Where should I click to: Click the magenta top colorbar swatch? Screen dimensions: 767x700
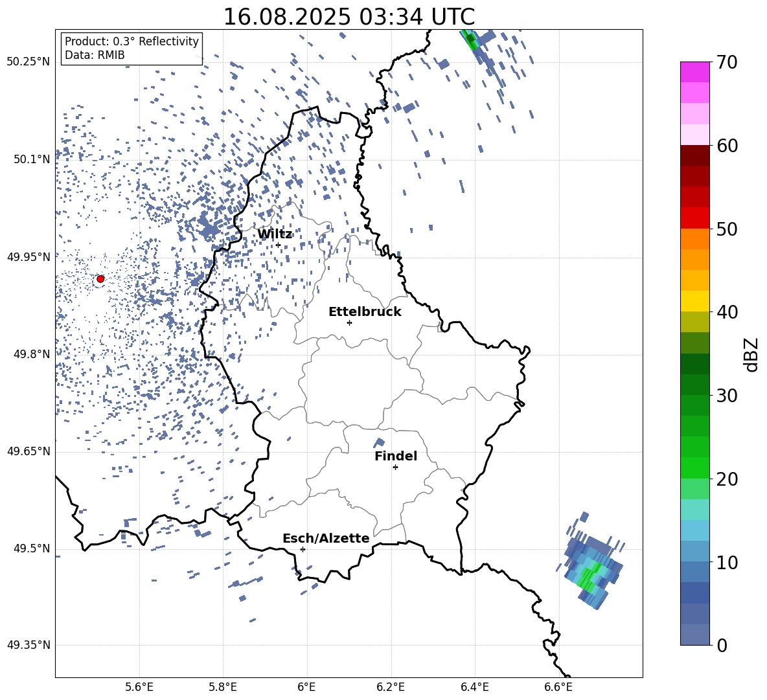(x=694, y=73)
